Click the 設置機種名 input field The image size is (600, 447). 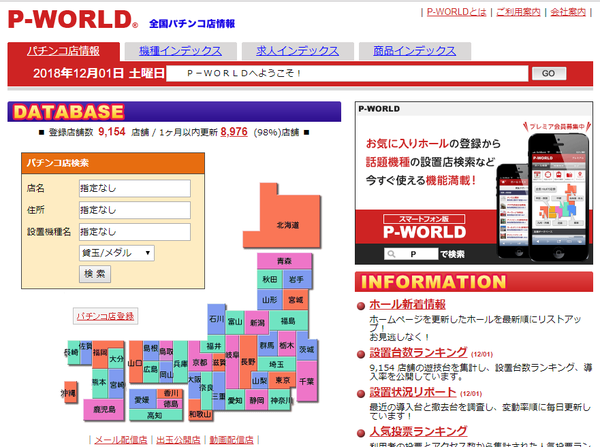135,232
